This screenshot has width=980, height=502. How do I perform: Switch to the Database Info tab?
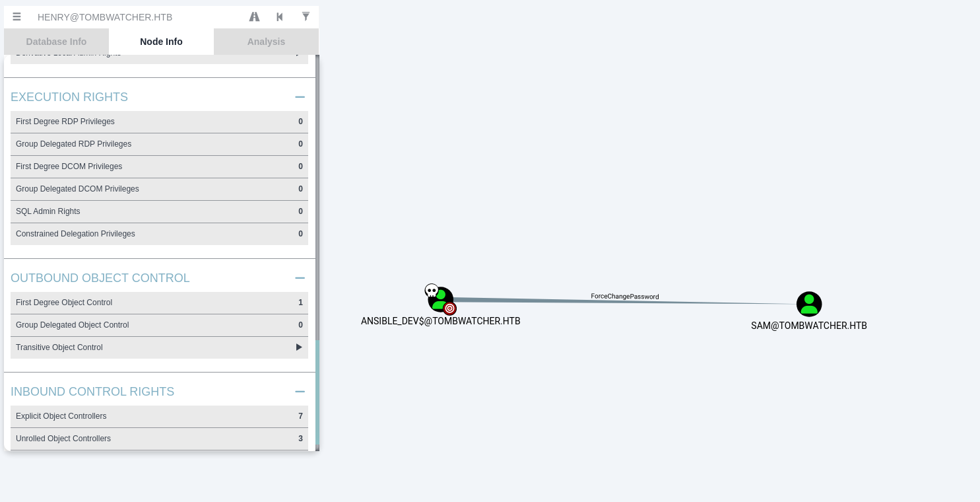coord(56,42)
